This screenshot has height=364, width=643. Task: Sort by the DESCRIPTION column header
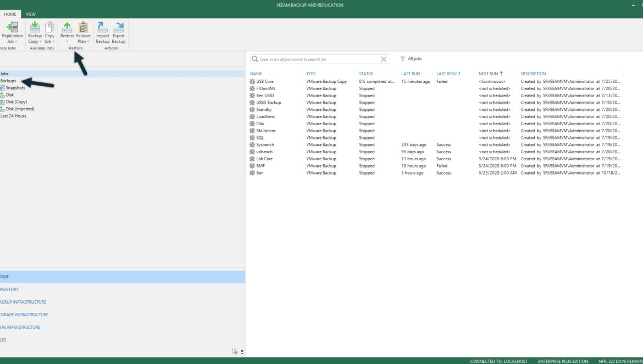[533, 74]
